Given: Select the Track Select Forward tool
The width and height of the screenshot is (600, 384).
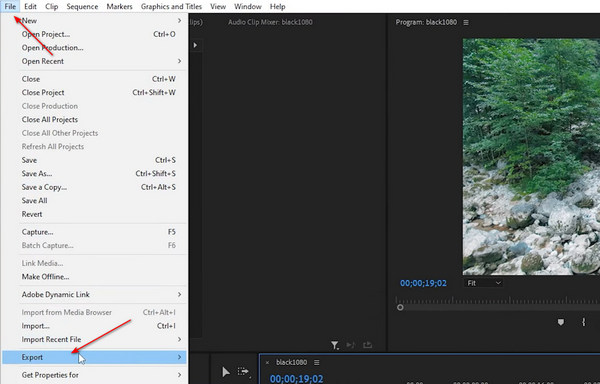Looking at the screenshot, I should click(243, 371).
